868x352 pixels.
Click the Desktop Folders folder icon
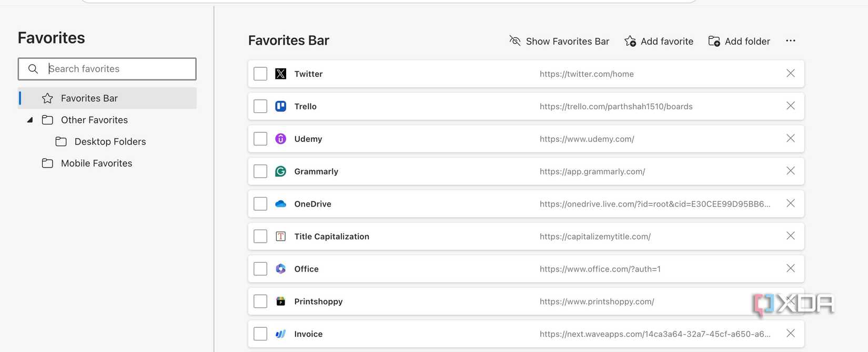pos(61,141)
